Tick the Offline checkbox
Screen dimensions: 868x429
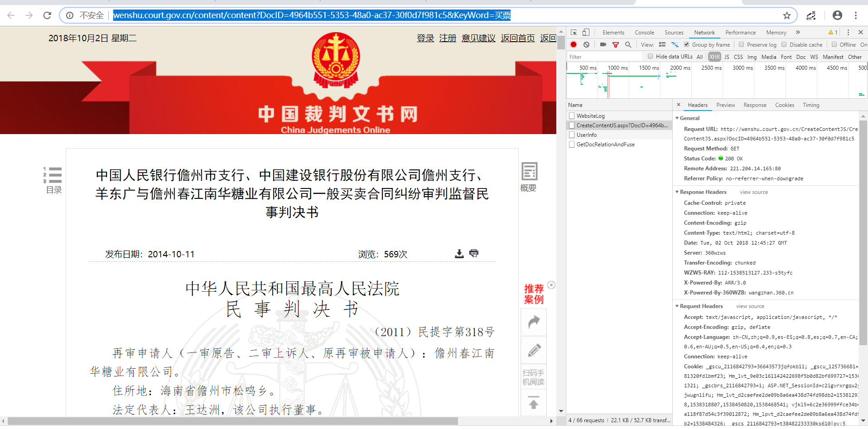[x=834, y=44]
